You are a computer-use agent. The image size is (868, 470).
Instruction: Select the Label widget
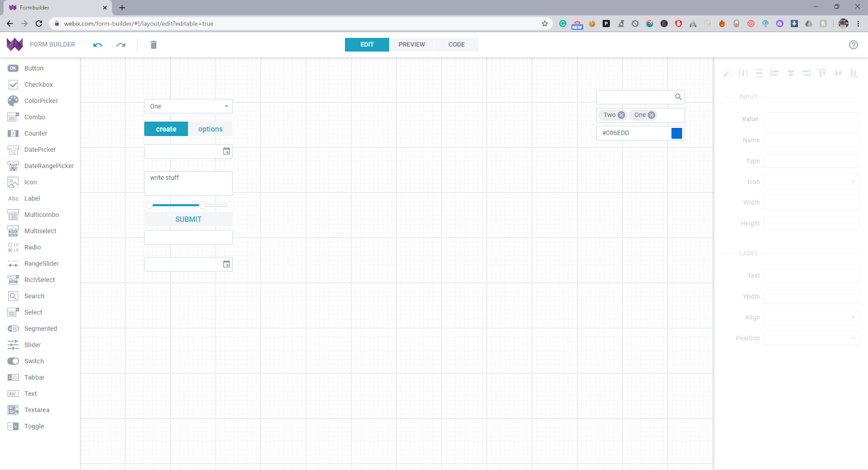(24, 198)
